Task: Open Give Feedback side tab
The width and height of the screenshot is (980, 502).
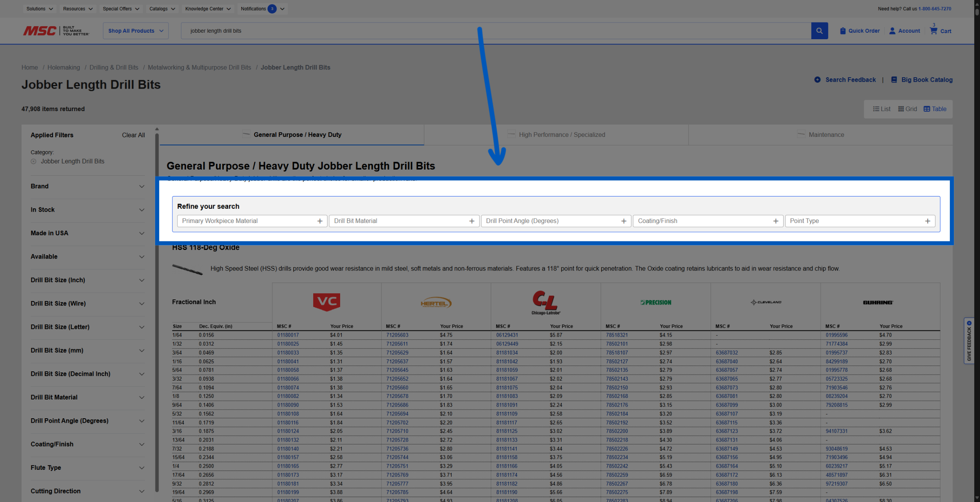Action: 969,341
